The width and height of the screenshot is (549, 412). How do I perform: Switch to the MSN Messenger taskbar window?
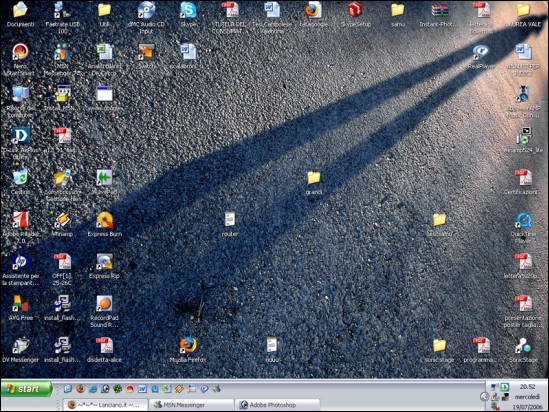pyautogui.click(x=191, y=405)
